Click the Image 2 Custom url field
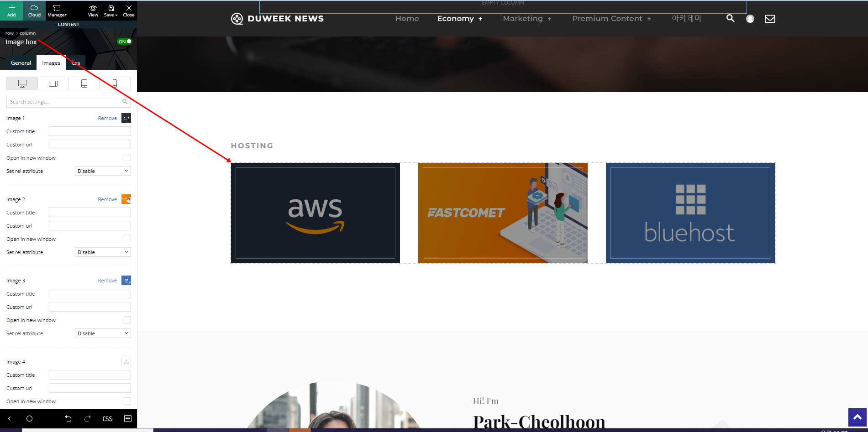Image resolution: width=868 pixels, height=432 pixels. click(x=90, y=226)
